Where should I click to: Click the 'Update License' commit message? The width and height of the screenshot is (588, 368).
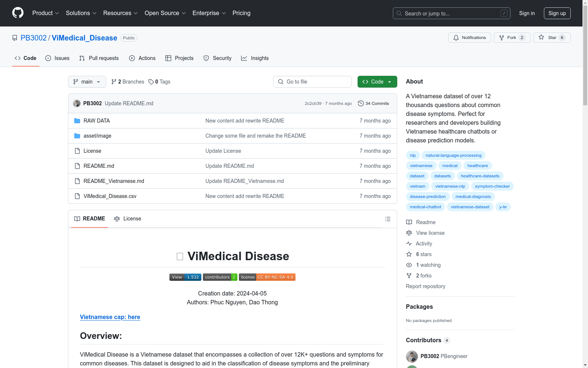point(223,151)
